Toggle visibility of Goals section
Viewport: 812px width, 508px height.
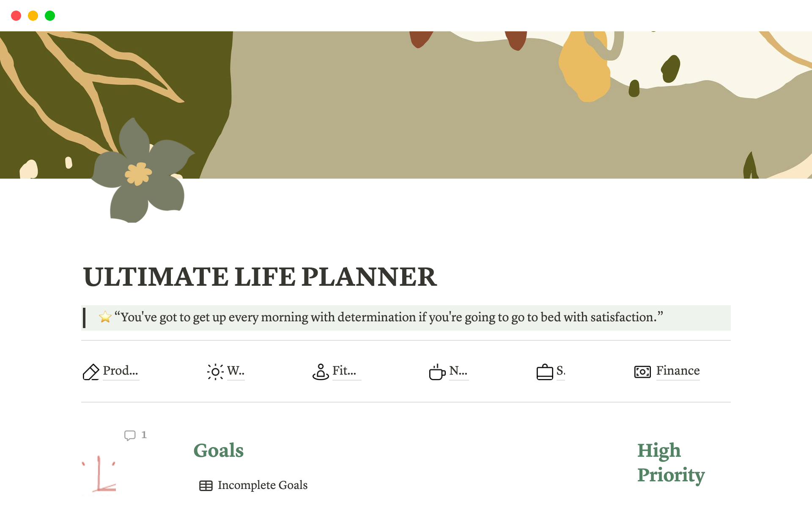pyautogui.click(x=219, y=450)
